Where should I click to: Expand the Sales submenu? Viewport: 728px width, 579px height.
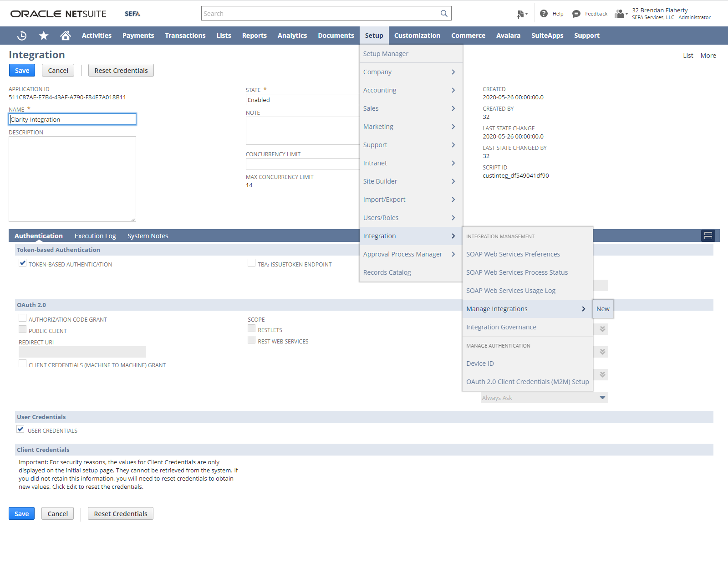(411, 108)
